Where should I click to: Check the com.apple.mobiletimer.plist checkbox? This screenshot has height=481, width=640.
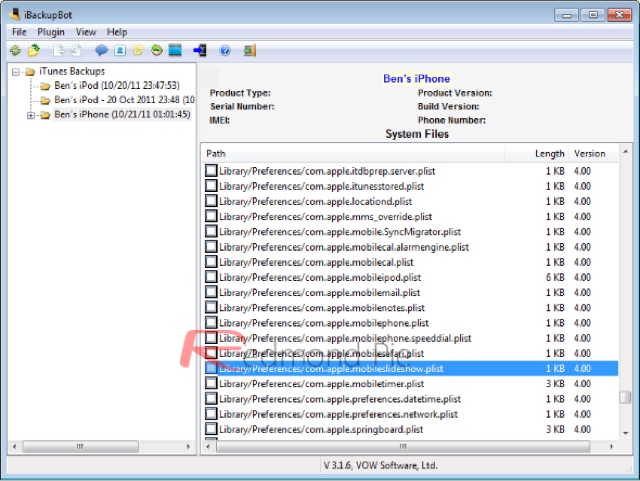(211, 384)
